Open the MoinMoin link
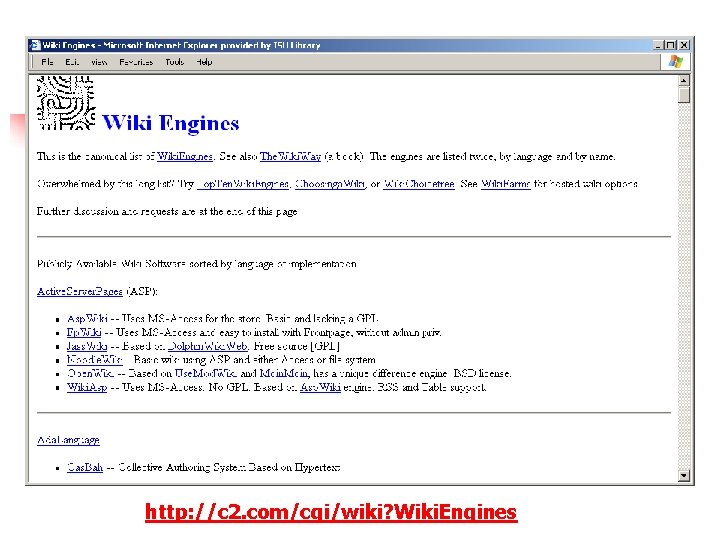Screen dimensions: 720x540 point(284,374)
